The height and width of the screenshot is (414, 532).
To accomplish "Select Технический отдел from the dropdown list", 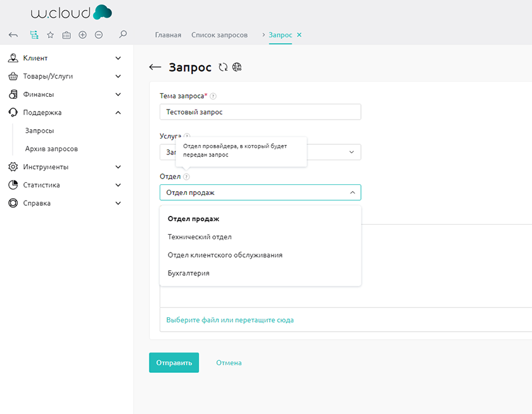I will click(x=199, y=237).
